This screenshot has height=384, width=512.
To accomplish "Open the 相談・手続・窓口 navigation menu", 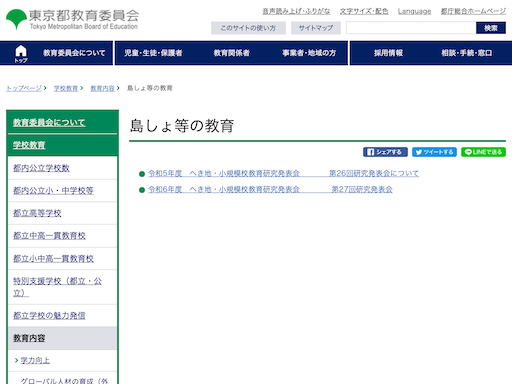I will tap(467, 53).
